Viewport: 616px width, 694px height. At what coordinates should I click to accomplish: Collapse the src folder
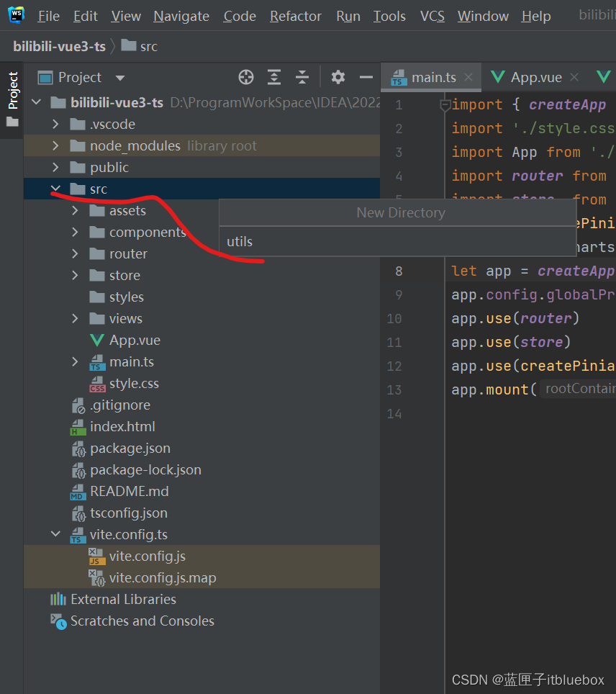coord(56,189)
